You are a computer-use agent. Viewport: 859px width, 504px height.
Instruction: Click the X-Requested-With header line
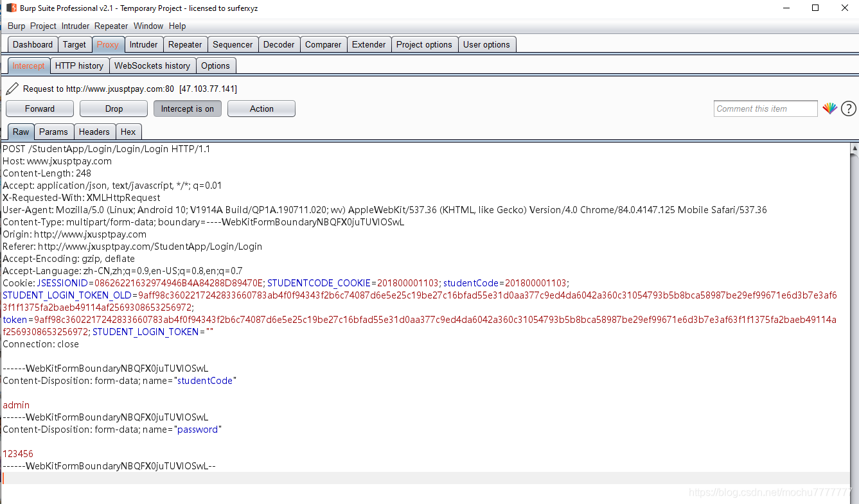click(x=82, y=198)
